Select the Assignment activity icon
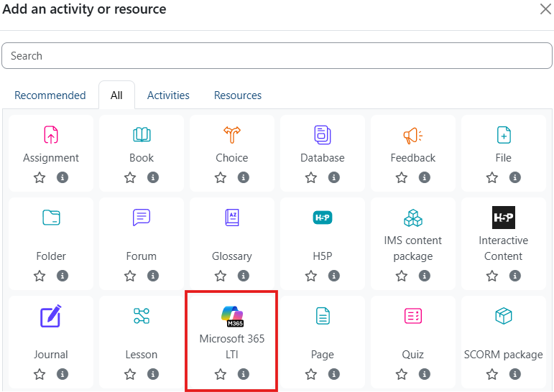Screen dimensions: 554x392 (x=51, y=134)
